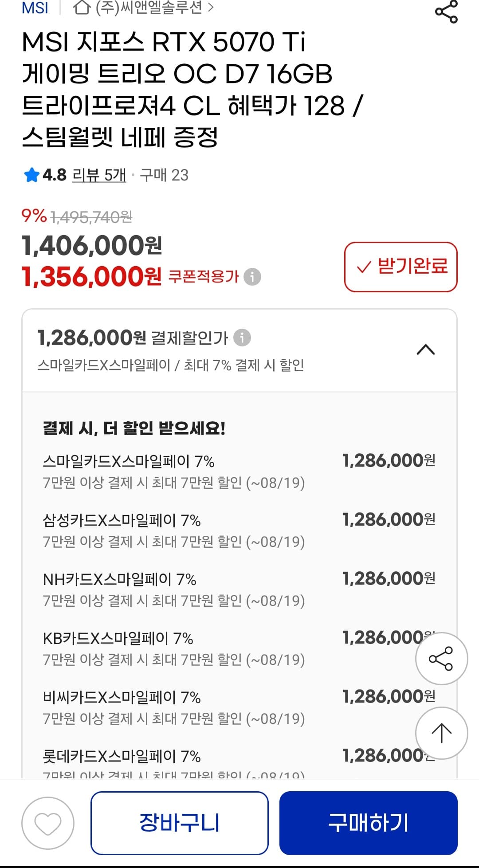This screenshot has height=868, width=479.
Task: Collapse the payment discount section chevron
Action: coord(426,350)
